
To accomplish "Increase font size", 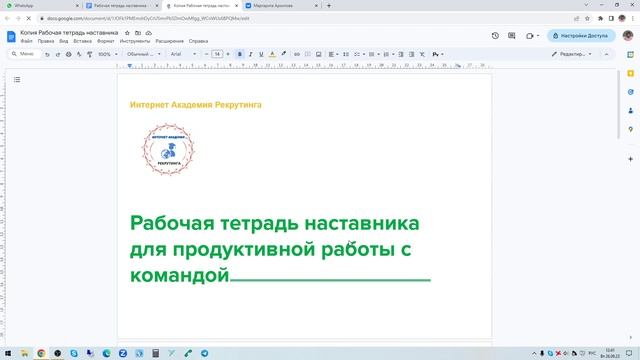I will (x=228, y=54).
